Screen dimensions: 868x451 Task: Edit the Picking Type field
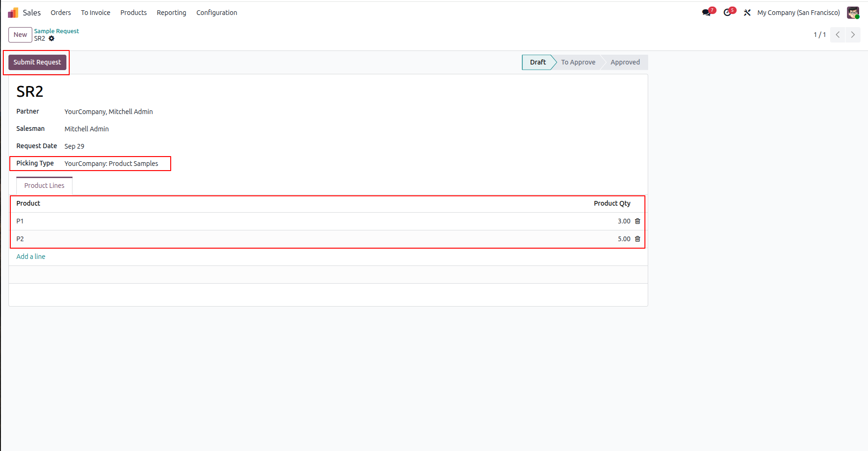(111, 164)
